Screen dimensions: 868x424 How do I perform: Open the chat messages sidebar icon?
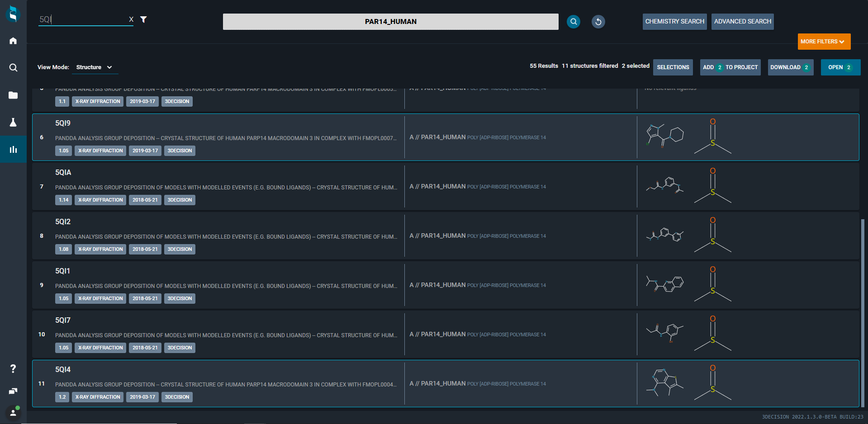(x=13, y=391)
